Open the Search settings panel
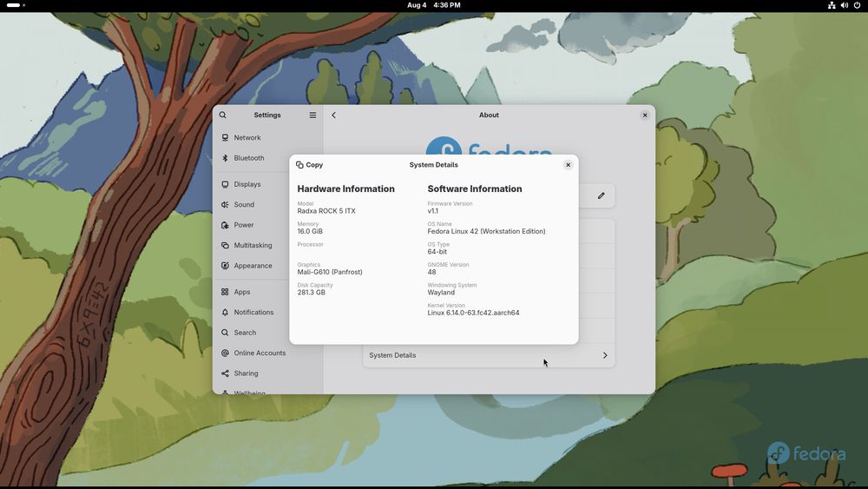The width and height of the screenshot is (868, 489). click(268, 333)
